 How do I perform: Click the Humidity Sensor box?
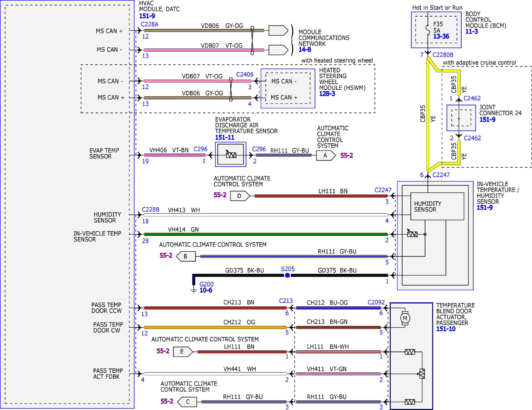tap(437, 206)
